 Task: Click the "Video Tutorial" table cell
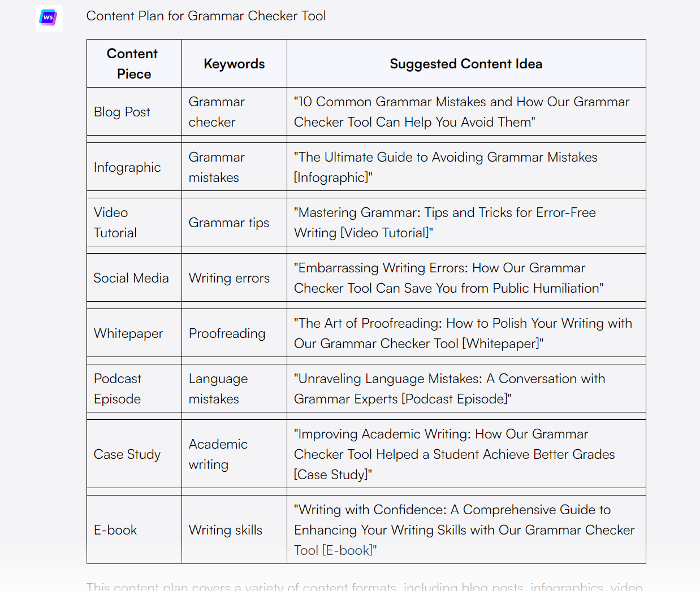tap(115, 223)
